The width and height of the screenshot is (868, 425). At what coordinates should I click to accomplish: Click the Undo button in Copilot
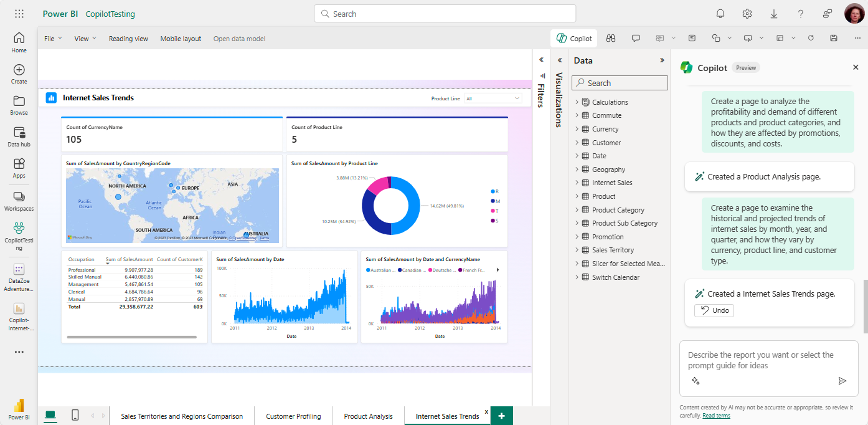[x=714, y=310]
